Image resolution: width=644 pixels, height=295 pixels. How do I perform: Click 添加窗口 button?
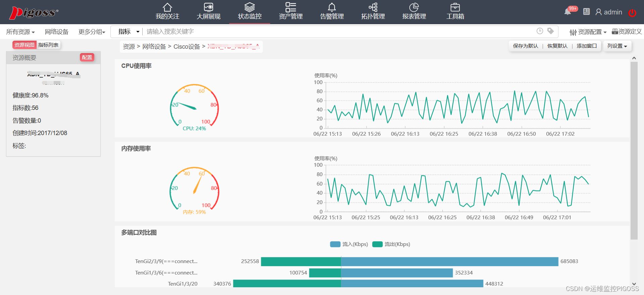(x=587, y=46)
